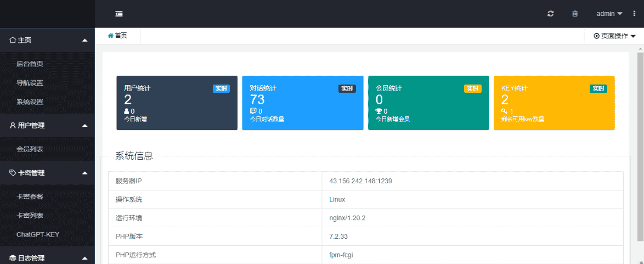The image size is (644, 264).
Task: Open 导航设置 in the sidebar
Action: coord(30,83)
